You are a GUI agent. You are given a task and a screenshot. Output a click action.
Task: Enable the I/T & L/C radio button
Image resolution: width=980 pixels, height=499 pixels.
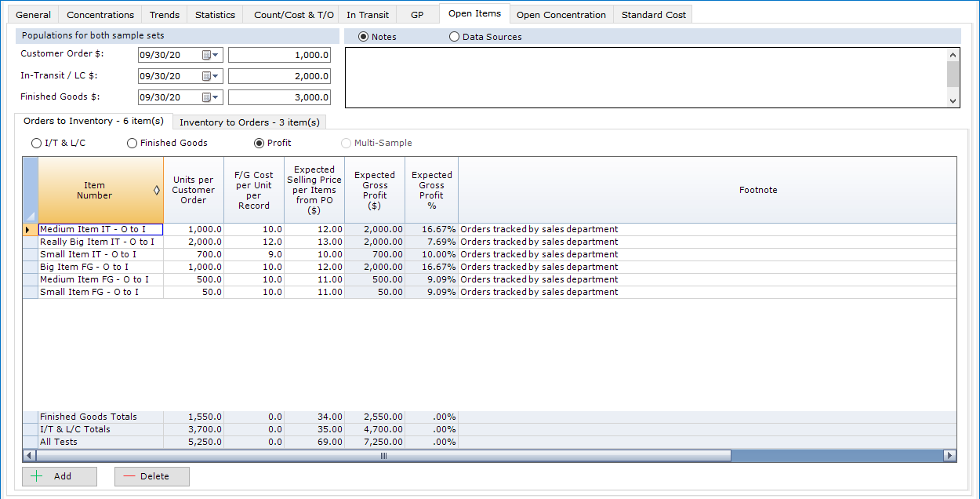point(36,143)
